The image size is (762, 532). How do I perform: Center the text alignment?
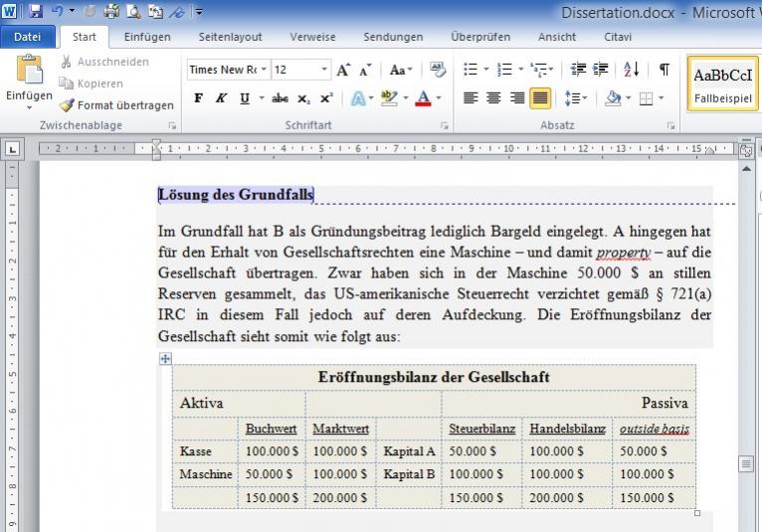coord(493,98)
